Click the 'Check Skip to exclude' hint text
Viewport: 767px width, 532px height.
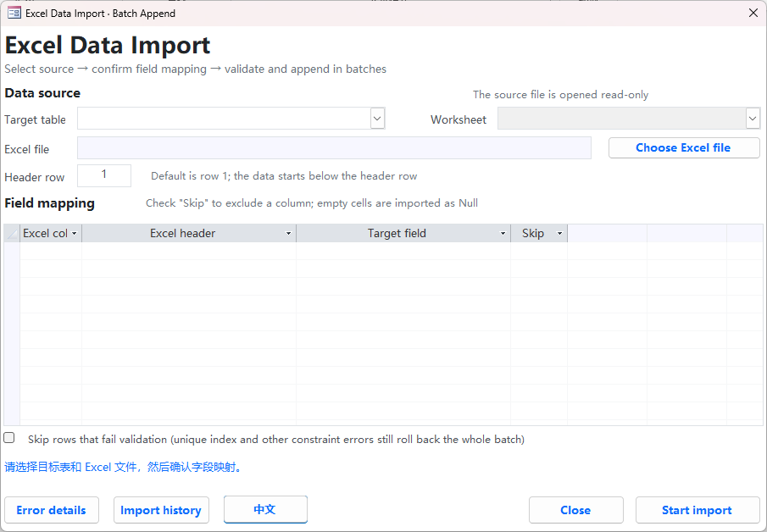(x=312, y=203)
